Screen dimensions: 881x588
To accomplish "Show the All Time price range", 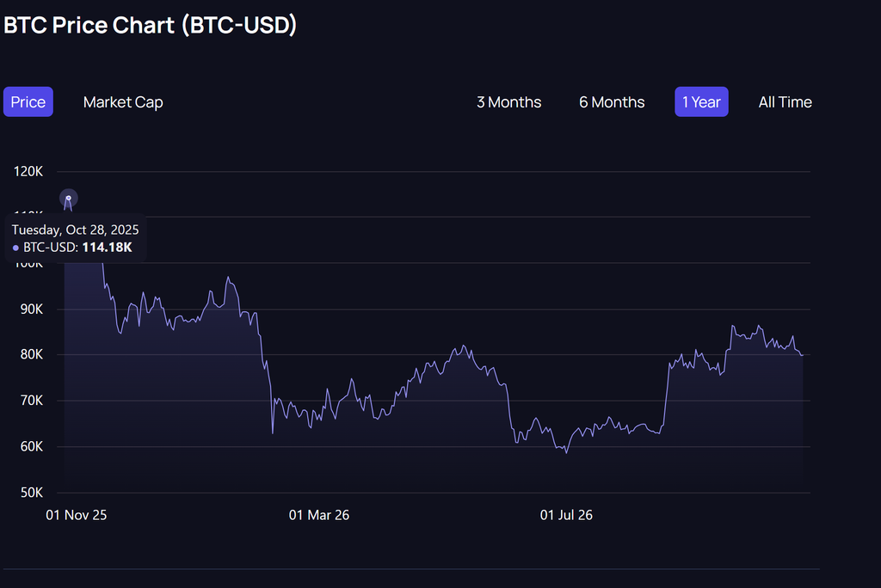I will click(785, 102).
